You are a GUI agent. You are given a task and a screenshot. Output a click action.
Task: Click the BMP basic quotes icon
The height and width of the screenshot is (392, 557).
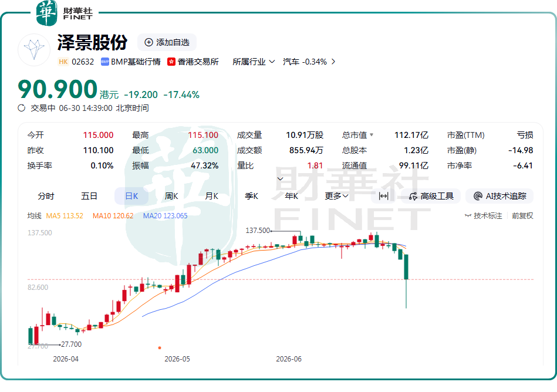(105, 62)
